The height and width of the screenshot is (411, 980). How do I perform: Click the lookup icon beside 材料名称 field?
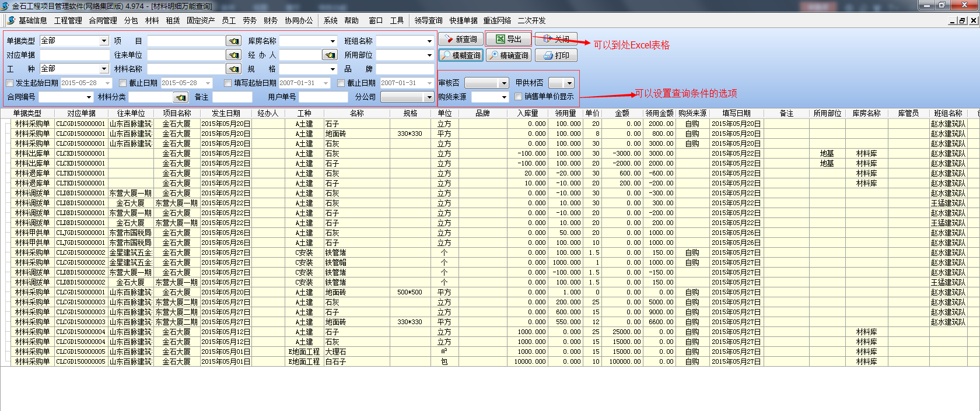pos(233,69)
